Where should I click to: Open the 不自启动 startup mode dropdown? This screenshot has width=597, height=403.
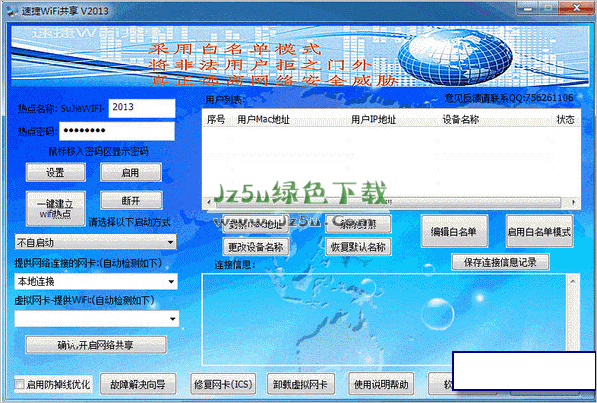(95, 242)
